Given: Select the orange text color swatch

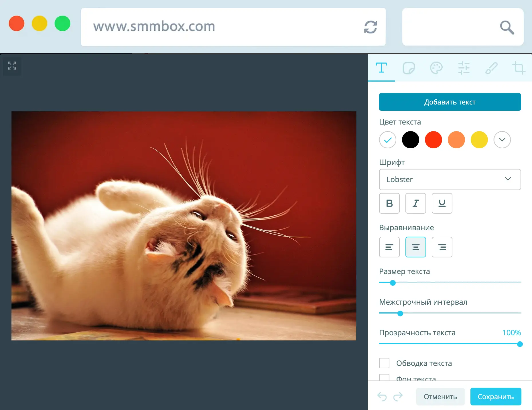Looking at the screenshot, I should click(456, 140).
